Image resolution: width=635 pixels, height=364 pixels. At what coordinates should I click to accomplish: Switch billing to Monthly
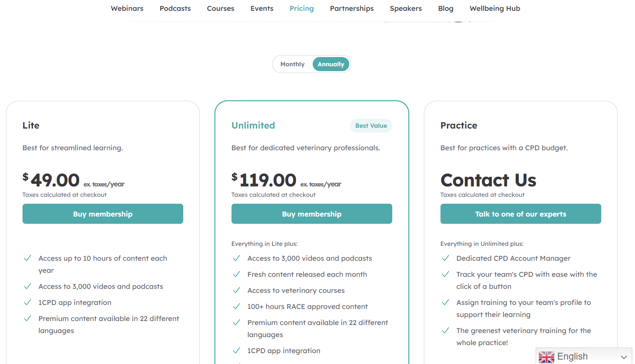(x=292, y=64)
